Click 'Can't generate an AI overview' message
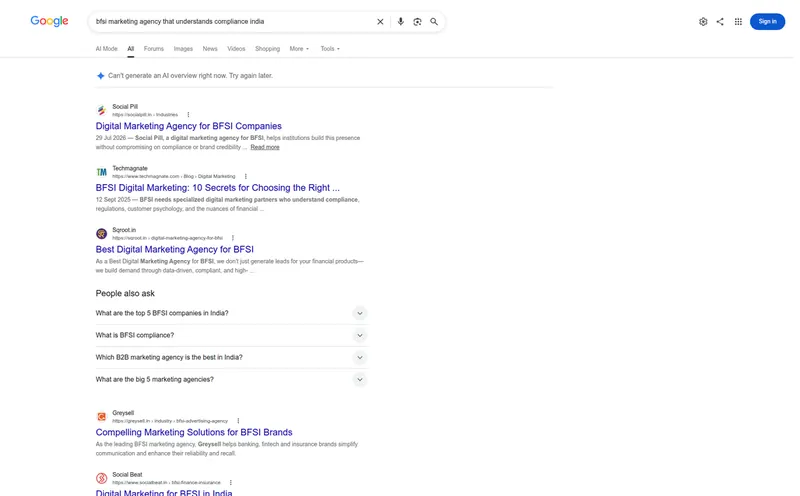 point(190,76)
